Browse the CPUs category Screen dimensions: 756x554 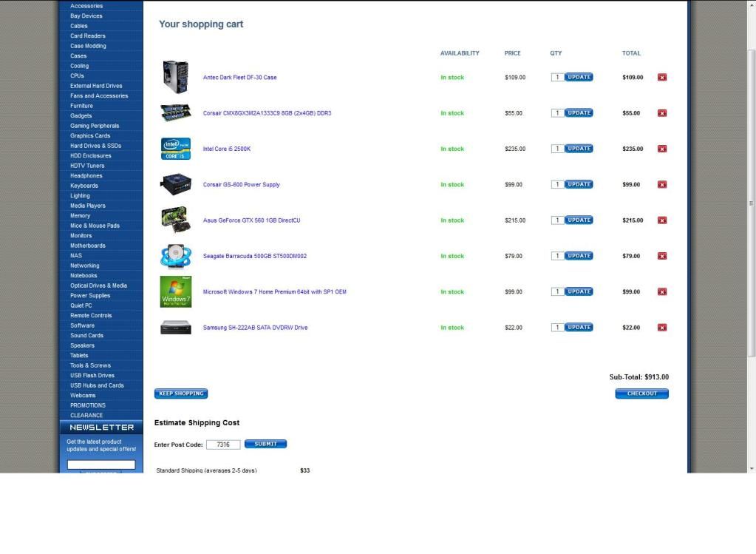[77, 75]
